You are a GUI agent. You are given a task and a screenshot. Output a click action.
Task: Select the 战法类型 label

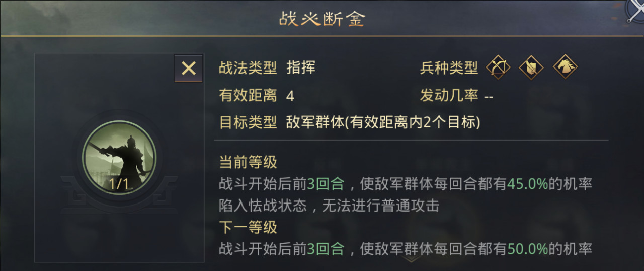(x=248, y=68)
